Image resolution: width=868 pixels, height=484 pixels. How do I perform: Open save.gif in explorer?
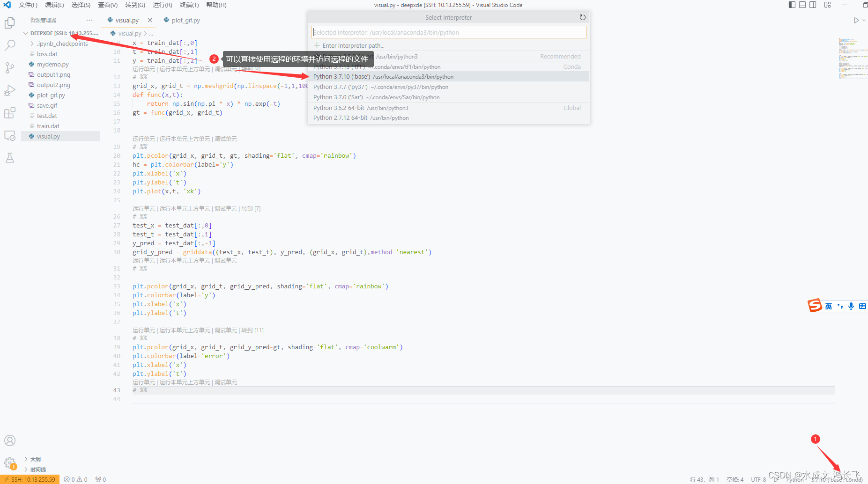click(x=61, y=105)
